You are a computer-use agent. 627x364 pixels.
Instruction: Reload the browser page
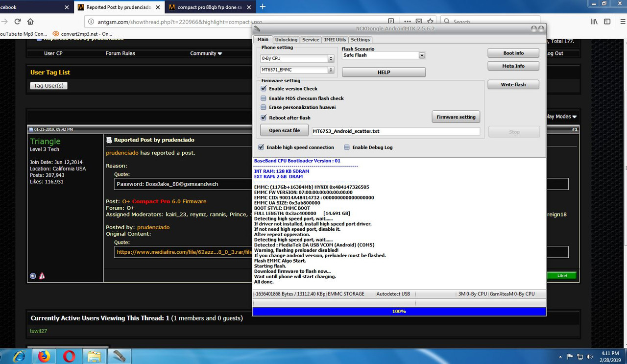point(18,22)
